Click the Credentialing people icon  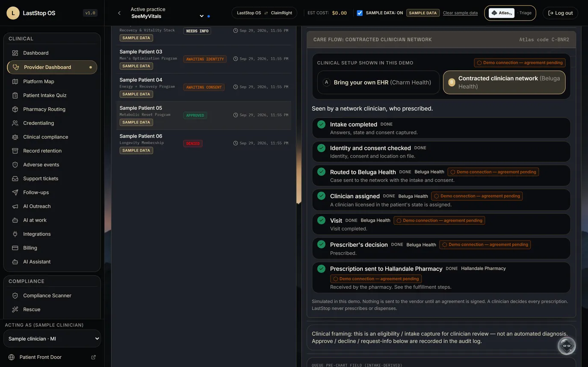click(x=15, y=123)
